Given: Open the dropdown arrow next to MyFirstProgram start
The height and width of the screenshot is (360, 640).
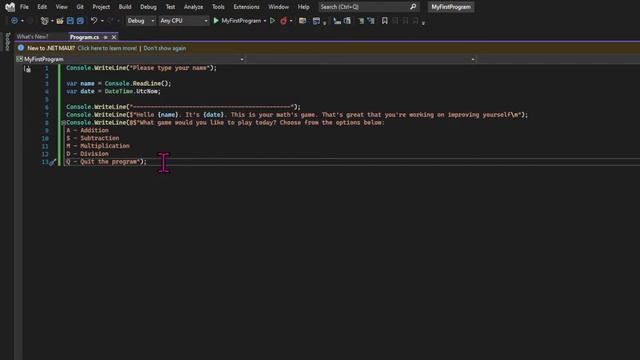Looking at the screenshot, I should click(x=265, y=21).
